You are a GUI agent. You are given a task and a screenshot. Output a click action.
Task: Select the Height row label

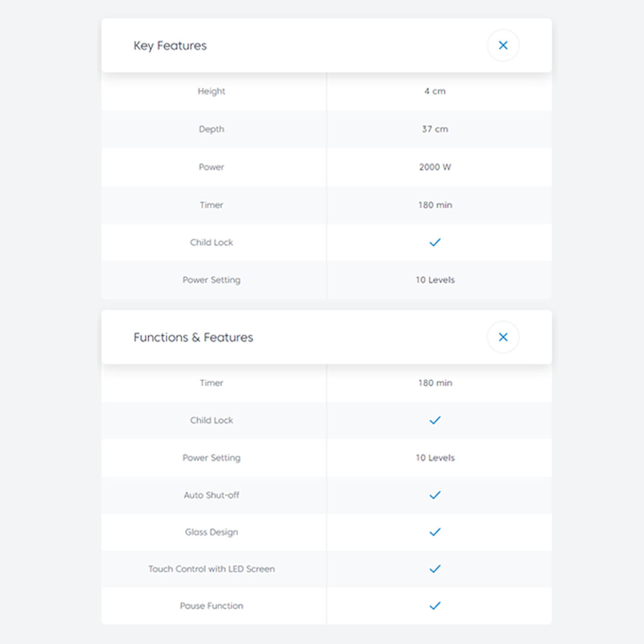(x=212, y=91)
